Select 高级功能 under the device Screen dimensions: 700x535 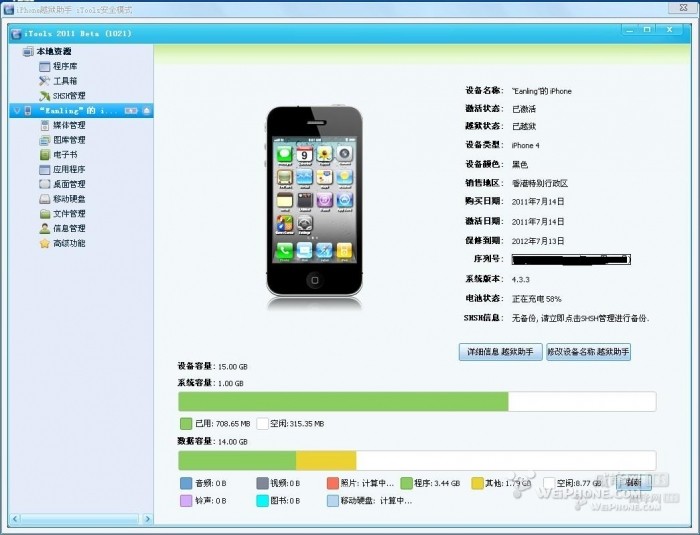pos(69,243)
